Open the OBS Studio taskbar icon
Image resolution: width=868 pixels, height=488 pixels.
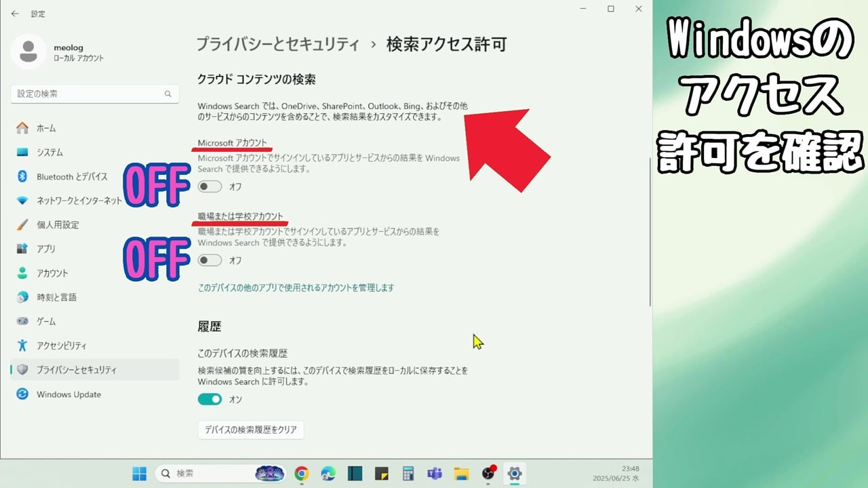488,473
